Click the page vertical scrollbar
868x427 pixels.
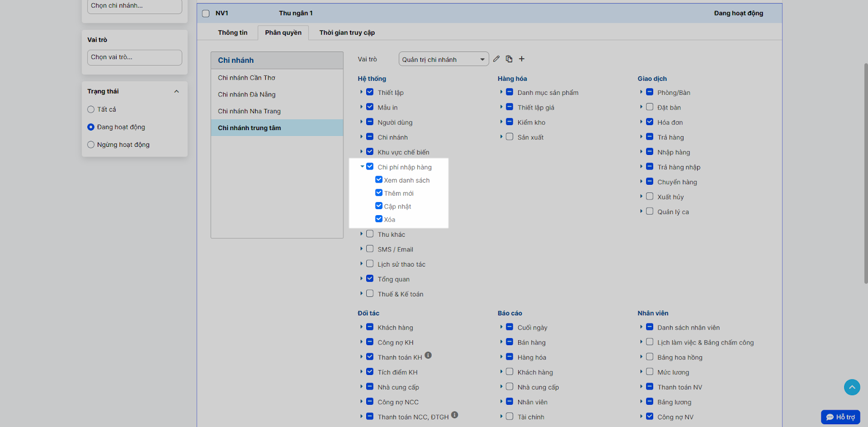pos(865,173)
